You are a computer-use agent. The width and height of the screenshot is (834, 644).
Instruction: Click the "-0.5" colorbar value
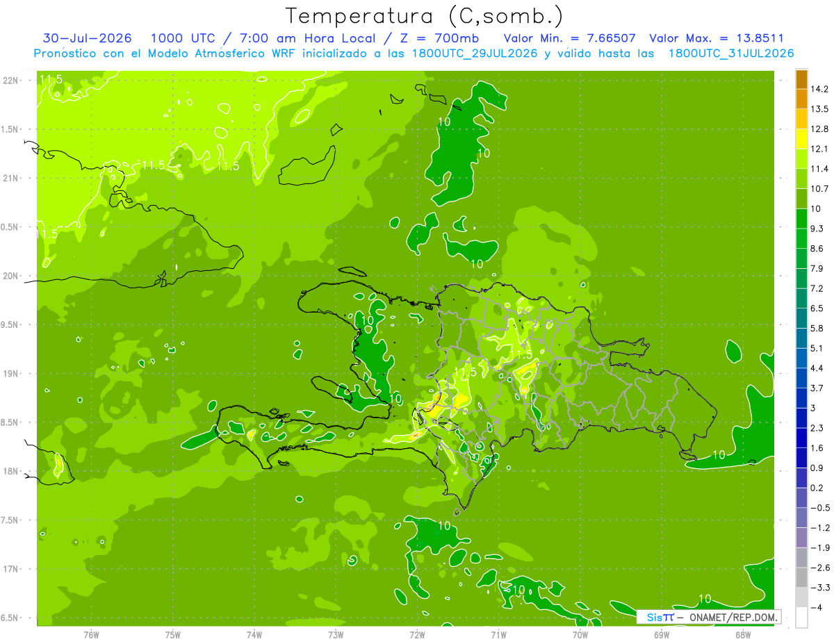(x=820, y=508)
